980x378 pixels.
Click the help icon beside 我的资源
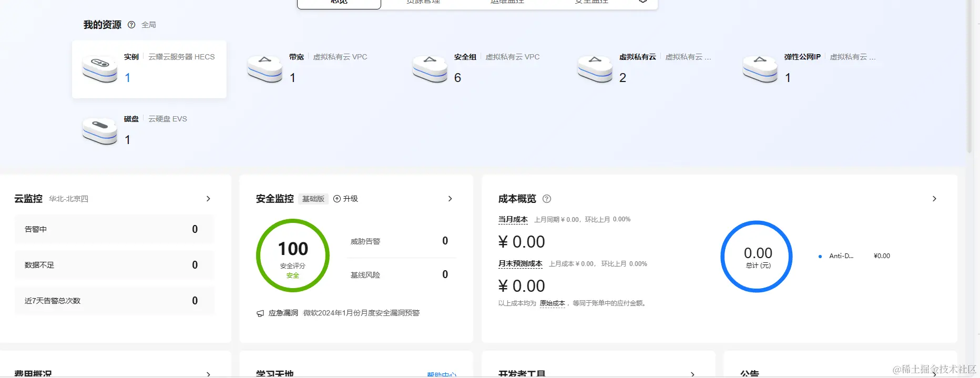point(131,25)
